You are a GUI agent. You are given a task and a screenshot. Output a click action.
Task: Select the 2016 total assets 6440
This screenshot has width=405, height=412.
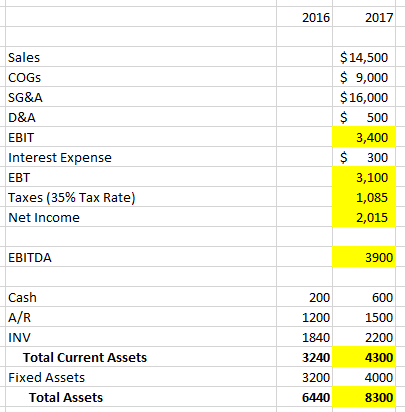(304, 397)
